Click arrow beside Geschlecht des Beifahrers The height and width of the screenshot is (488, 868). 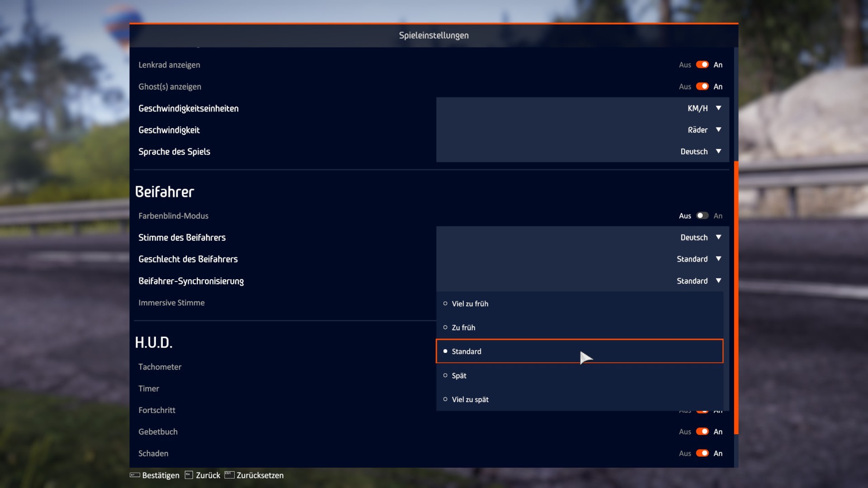point(718,259)
